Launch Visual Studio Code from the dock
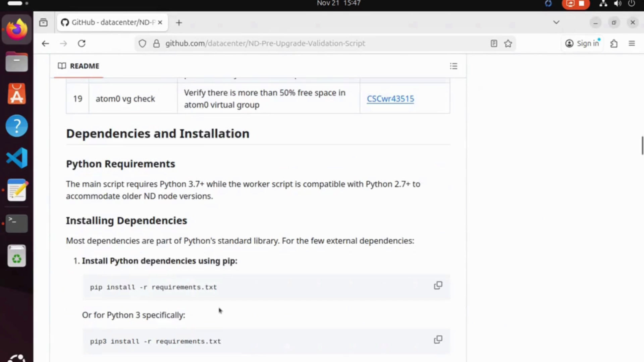 click(x=16, y=158)
